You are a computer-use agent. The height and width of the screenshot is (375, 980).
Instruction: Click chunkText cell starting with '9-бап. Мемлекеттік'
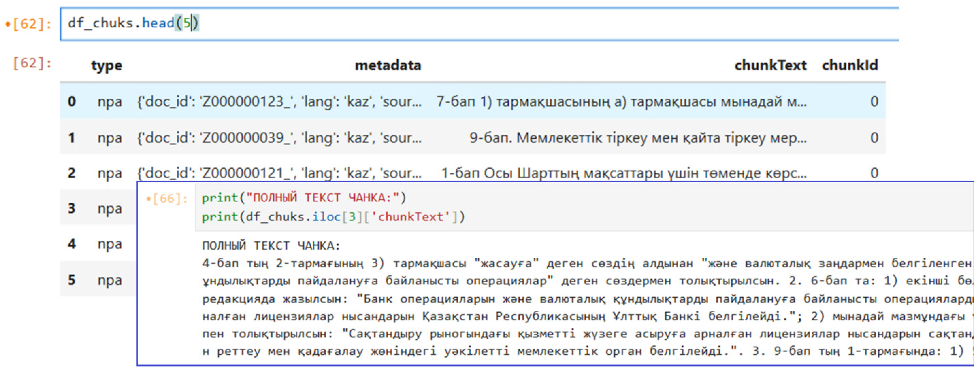pyautogui.click(x=638, y=138)
